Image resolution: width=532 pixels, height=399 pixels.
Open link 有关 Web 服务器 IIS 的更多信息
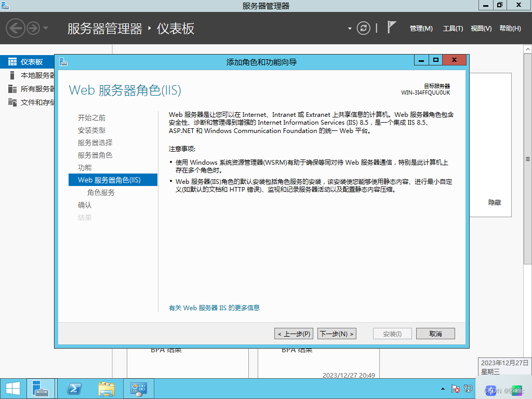[214, 308]
